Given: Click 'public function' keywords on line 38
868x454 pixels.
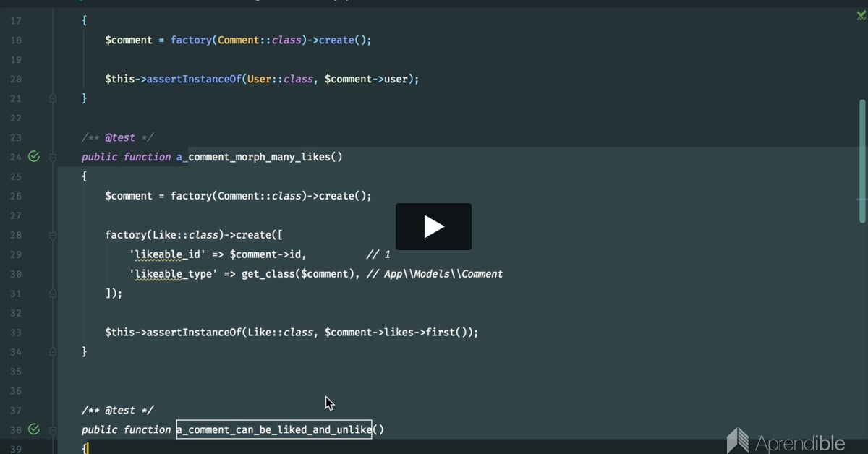Looking at the screenshot, I should pyautogui.click(x=127, y=429).
